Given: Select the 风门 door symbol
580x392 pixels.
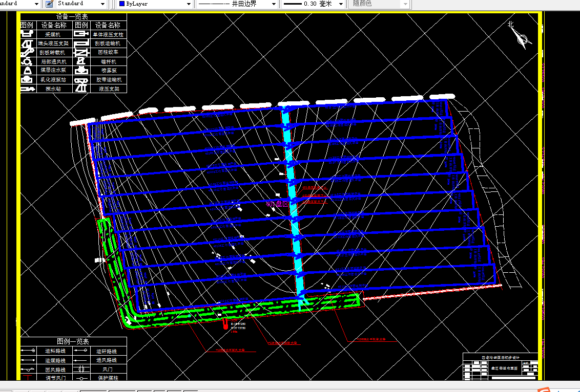Looking at the screenshot, I should point(80,369).
